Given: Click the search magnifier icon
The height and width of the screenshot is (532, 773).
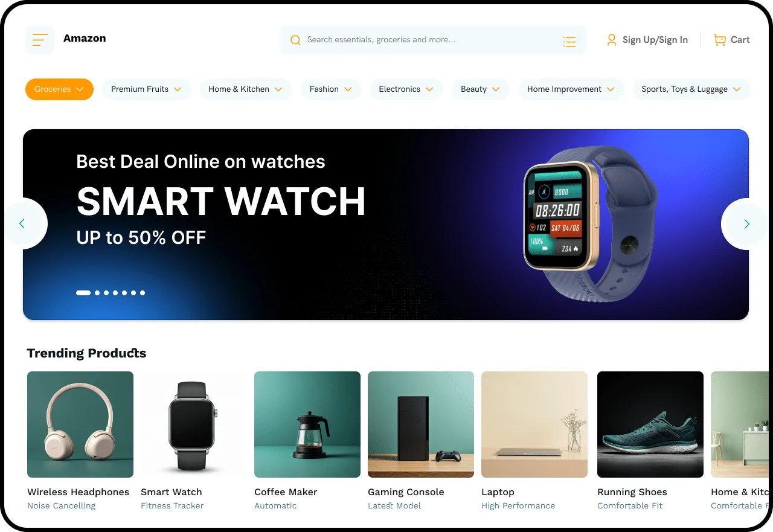Looking at the screenshot, I should (x=295, y=40).
